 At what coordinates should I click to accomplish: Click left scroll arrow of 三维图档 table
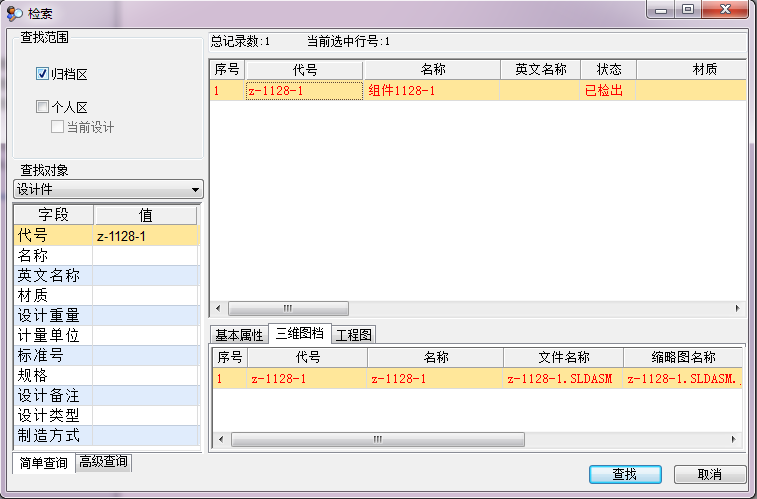pyautogui.click(x=221, y=439)
